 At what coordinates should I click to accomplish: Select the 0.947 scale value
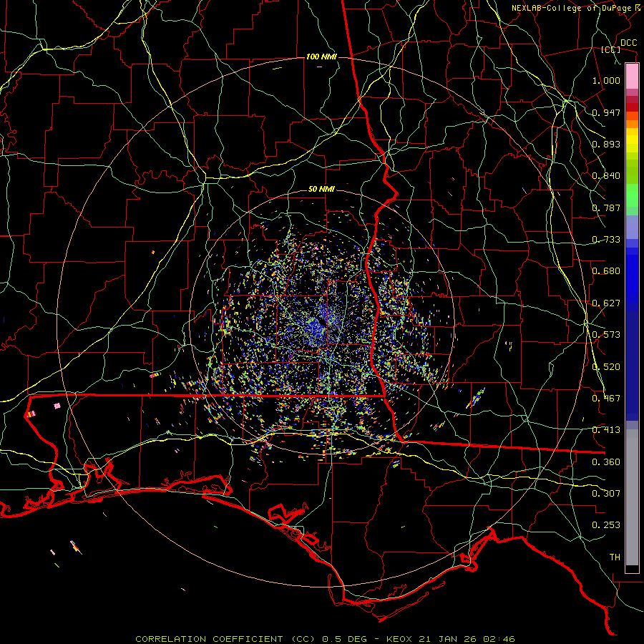coord(606,112)
